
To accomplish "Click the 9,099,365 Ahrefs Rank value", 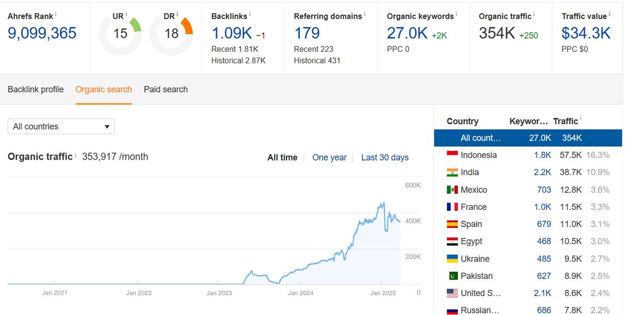I will pyautogui.click(x=42, y=33).
